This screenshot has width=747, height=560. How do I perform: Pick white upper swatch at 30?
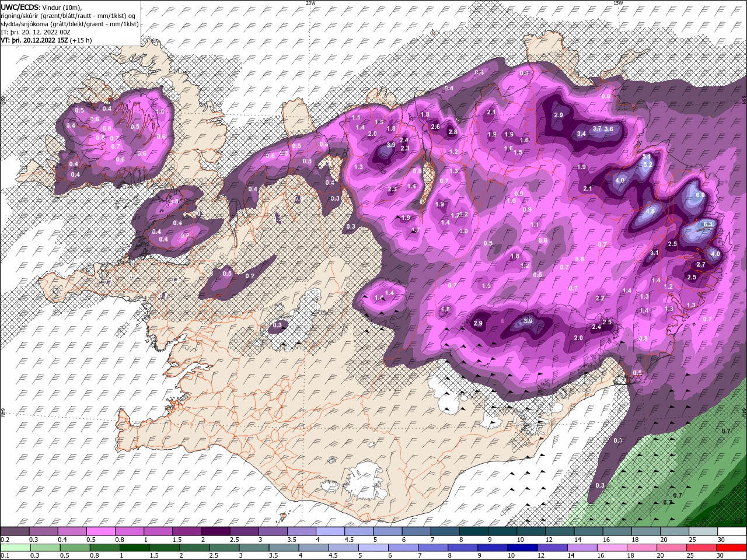click(x=731, y=531)
